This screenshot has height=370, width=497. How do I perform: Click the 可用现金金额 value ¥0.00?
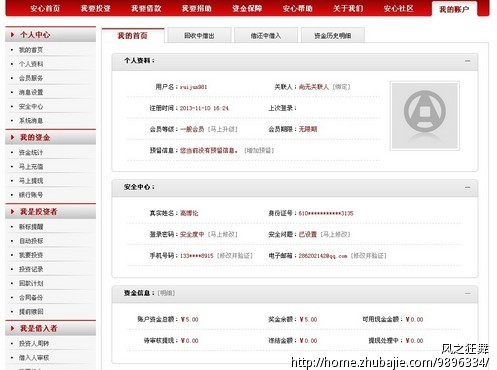(414, 320)
